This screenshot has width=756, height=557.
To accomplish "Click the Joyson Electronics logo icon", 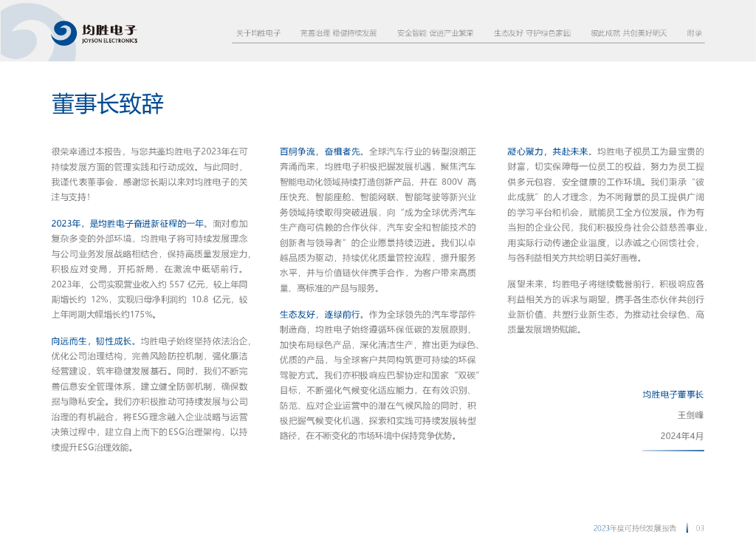I will 63,33.
